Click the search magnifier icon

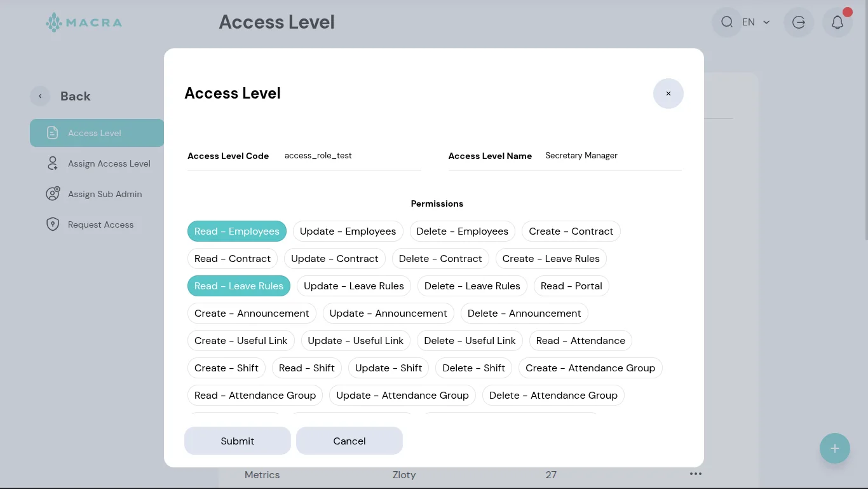pyautogui.click(x=727, y=22)
